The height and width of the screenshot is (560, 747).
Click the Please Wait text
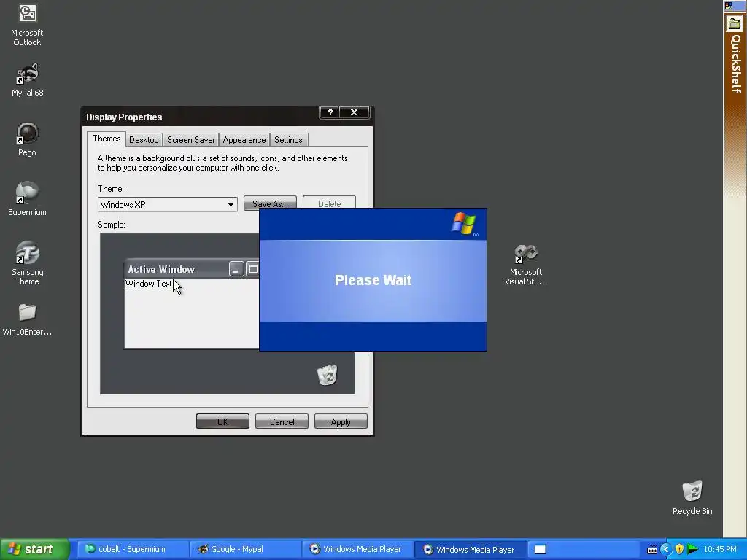(x=373, y=280)
